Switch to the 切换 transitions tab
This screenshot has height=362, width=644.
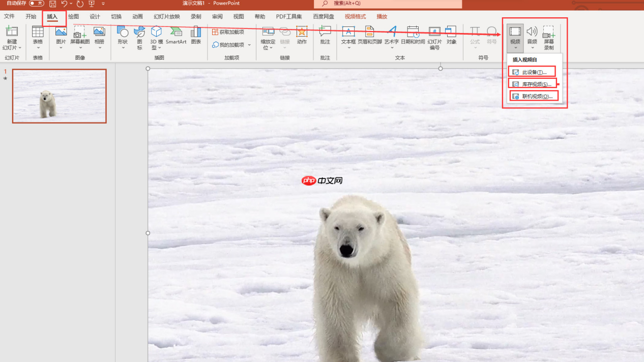pos(116,17)
